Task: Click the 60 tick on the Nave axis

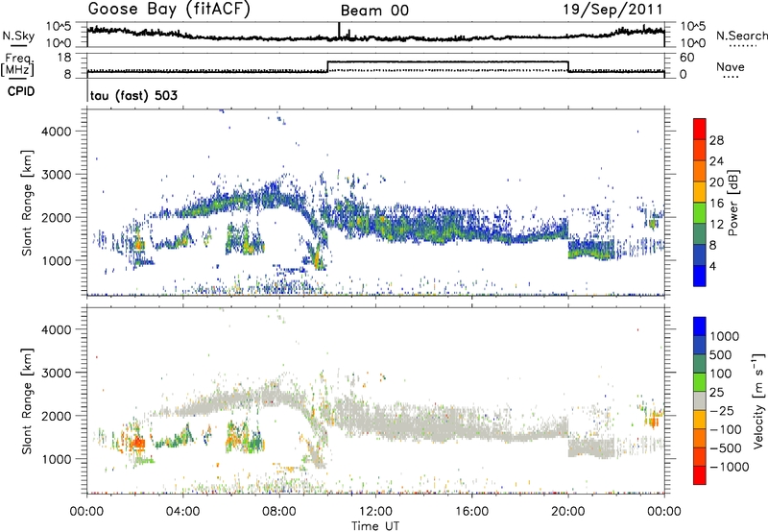Action: (687, 58)
